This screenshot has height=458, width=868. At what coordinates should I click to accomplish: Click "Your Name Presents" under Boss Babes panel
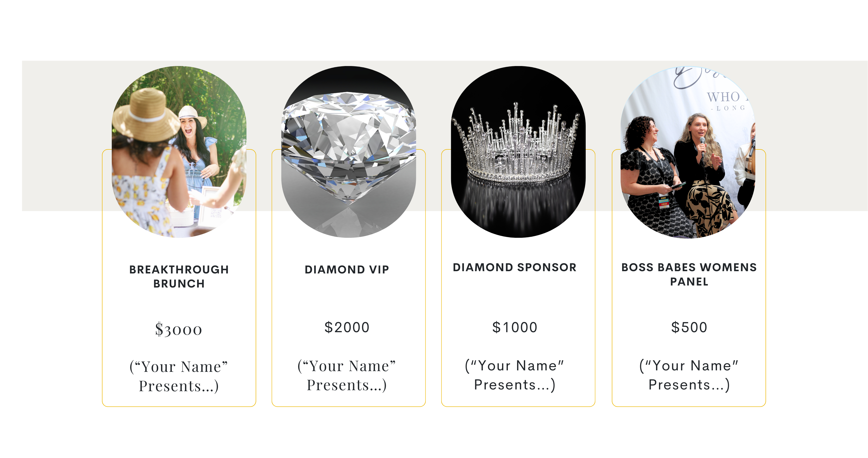(689, 375)
